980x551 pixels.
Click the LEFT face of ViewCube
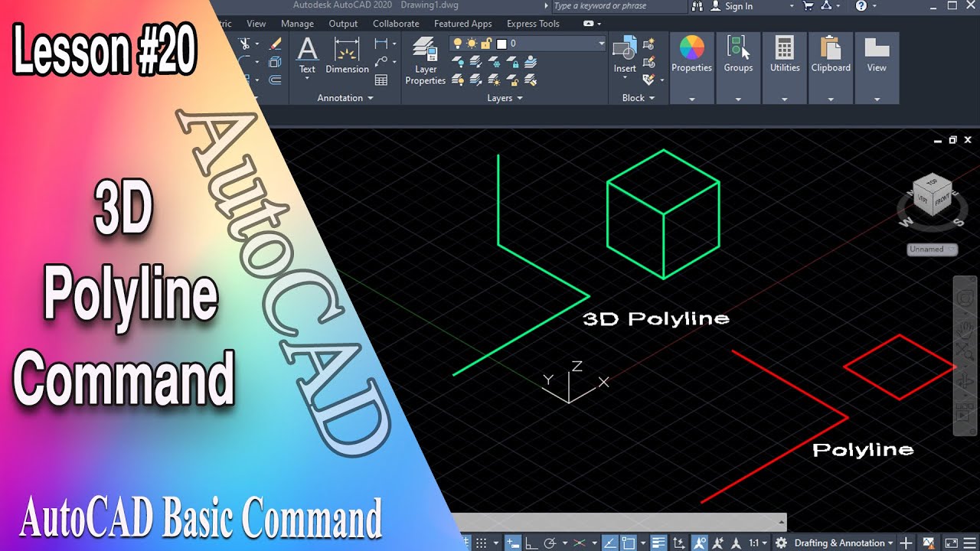(x=923, y=197)
